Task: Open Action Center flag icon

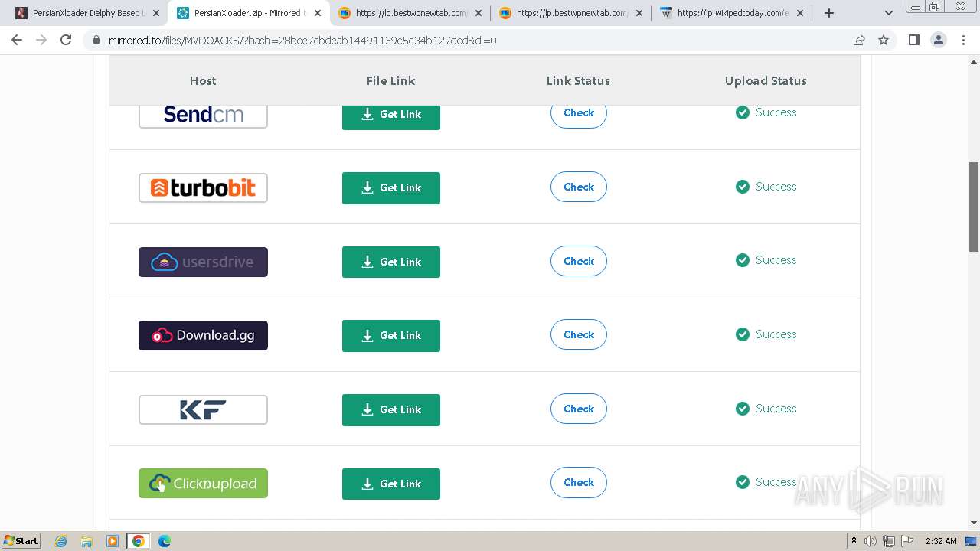Action: 907,541
